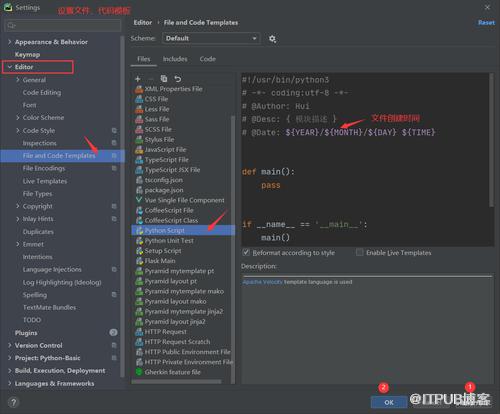Open the TODO settings page
This screenshot has height=414, width=500.
(32, 320)
